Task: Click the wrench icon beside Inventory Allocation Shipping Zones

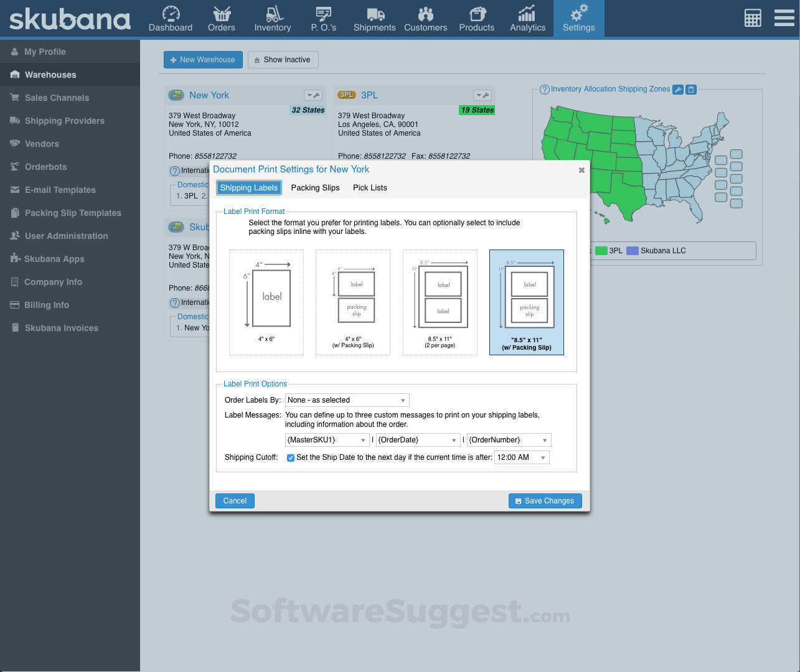Action: tap(677, 89)
